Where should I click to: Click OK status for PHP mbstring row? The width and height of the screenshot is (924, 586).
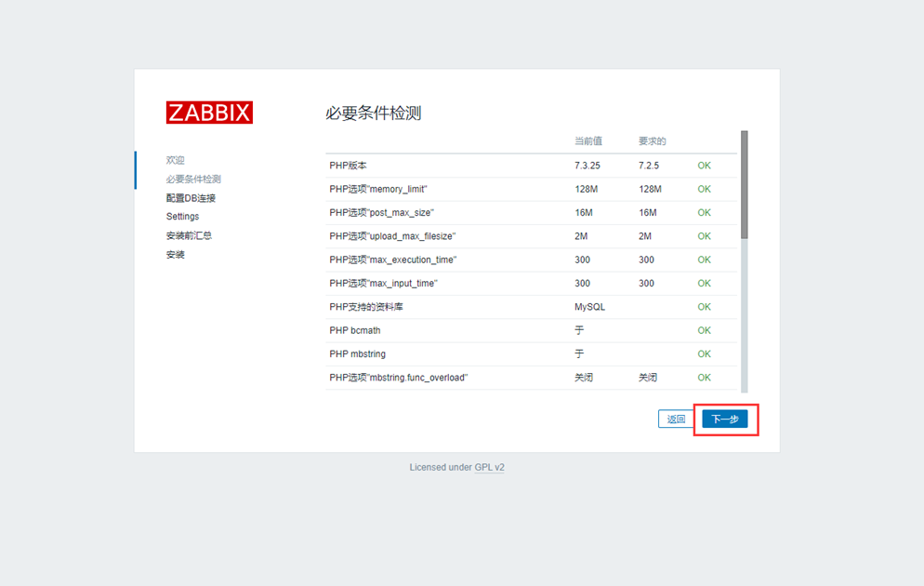[704, 353]
